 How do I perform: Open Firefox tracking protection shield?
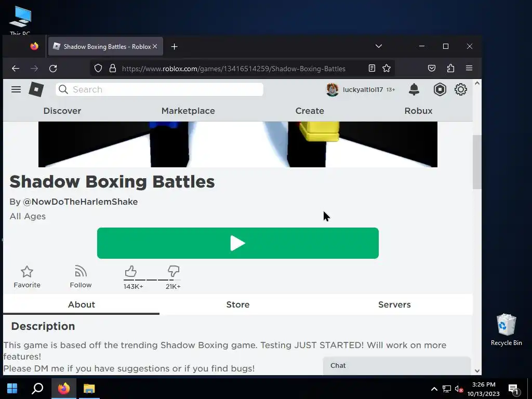(98, 69)
